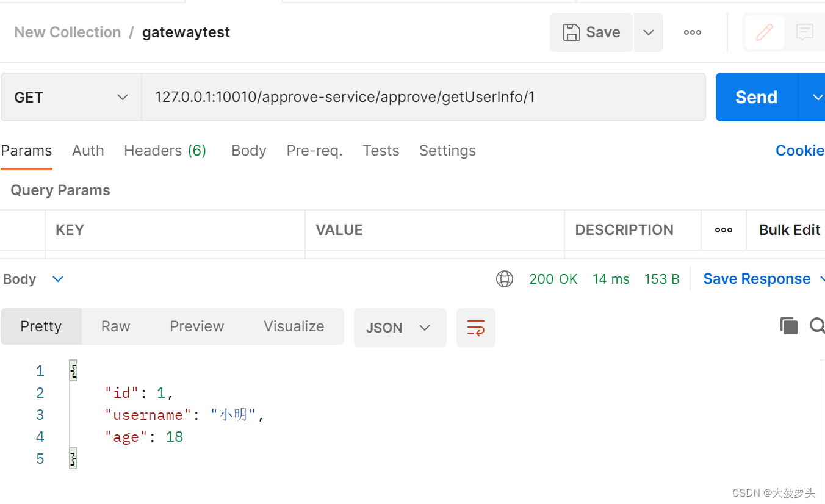Click the VALUE column header
The image size is (825, 504).
click(x=339, y=230)
